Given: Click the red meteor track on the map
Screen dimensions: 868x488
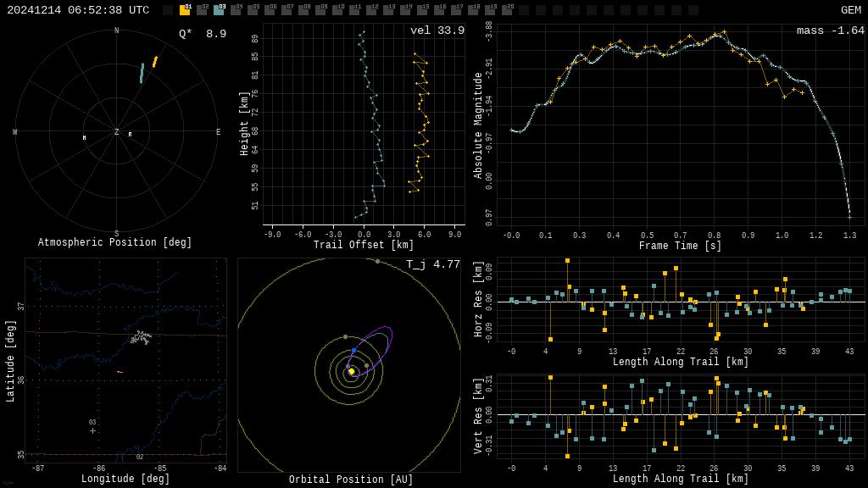Looking at the screenshot, I should coord(120,372).
